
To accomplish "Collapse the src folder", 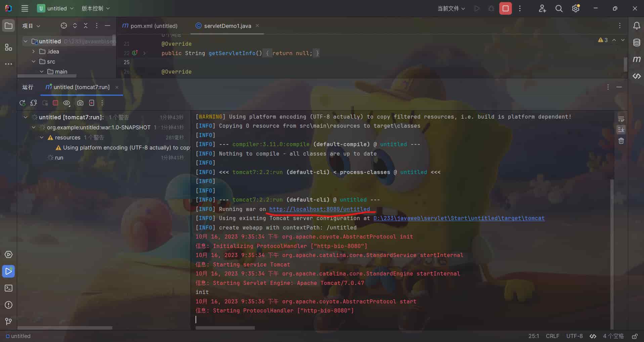I will (x=33, y=61).
